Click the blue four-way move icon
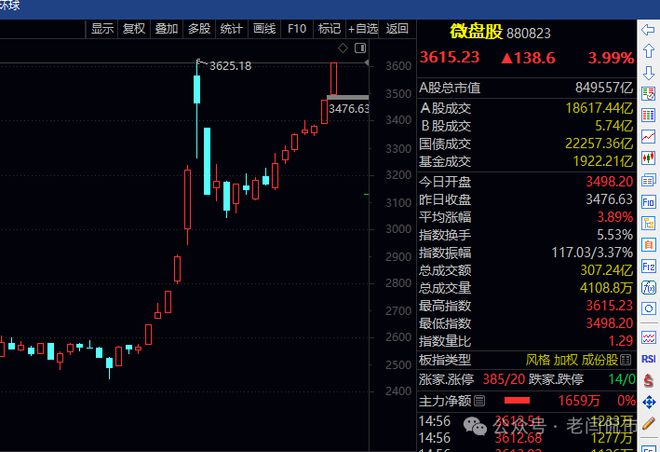Image resolution: width=660 pixels, height=452 pixels. pyautogui.click(x=649, y=401)
